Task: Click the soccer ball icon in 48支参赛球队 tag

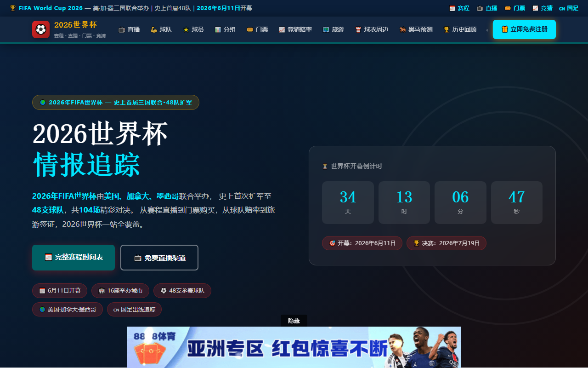Action: click(x=164, y=291)
